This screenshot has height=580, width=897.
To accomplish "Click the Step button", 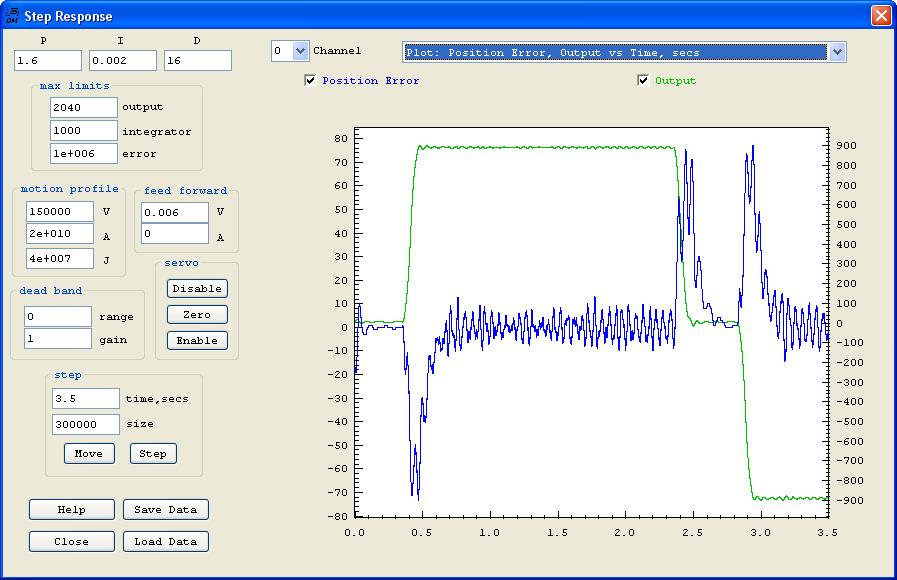I will (x=153, y=453).
